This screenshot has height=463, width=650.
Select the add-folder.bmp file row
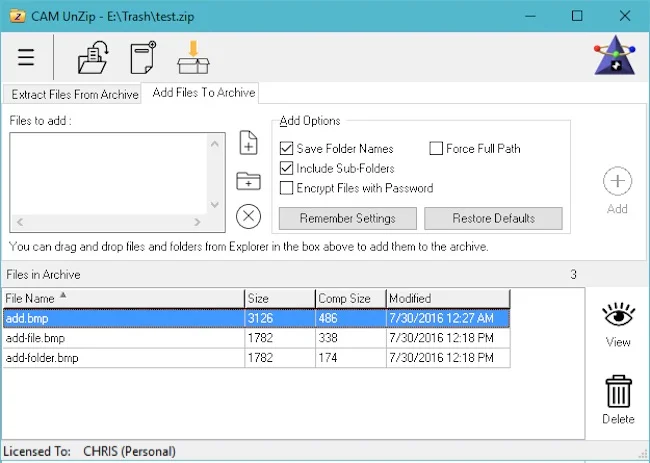pyautogui.click(x=257, y=358)
